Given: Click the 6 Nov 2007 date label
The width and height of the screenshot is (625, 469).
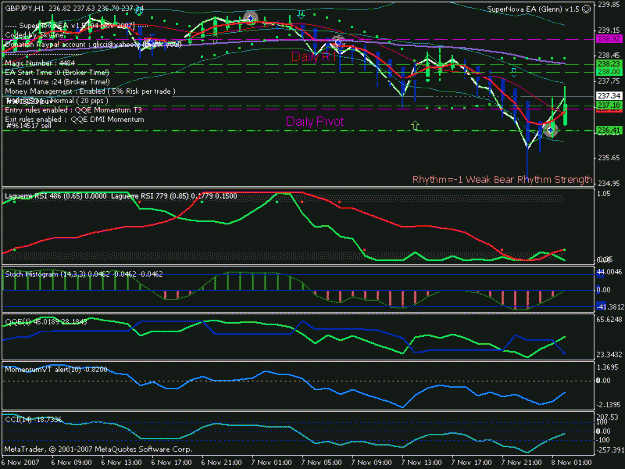Looking at the screenshot, I should click(x=20, y=463).
